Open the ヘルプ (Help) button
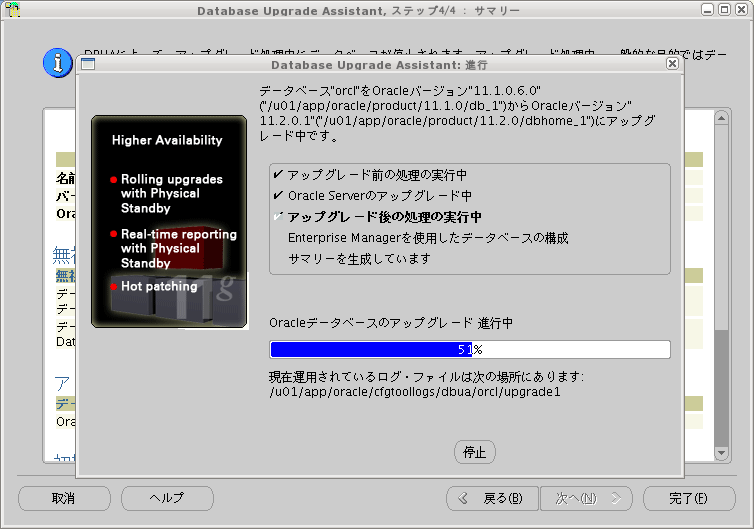 click(x=167, y=498)
